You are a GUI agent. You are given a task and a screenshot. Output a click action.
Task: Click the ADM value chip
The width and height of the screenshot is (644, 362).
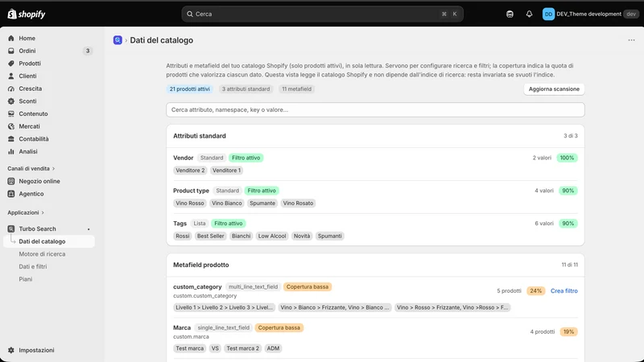273,348
